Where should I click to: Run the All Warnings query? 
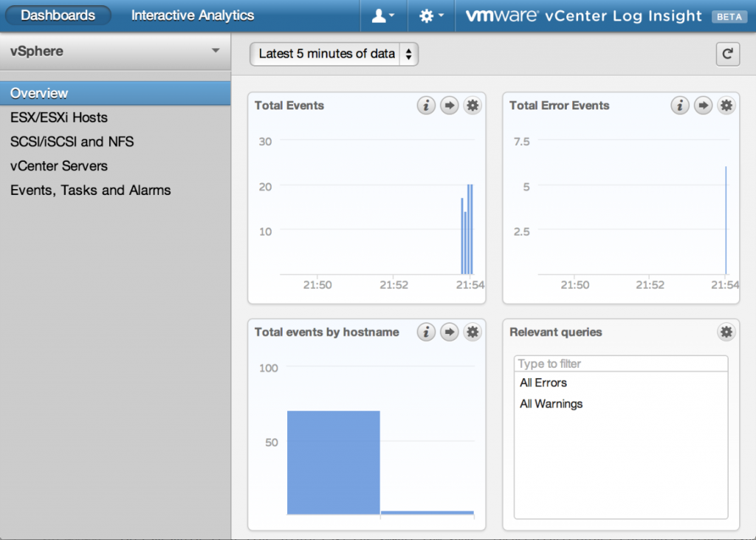tap(550, 404)
